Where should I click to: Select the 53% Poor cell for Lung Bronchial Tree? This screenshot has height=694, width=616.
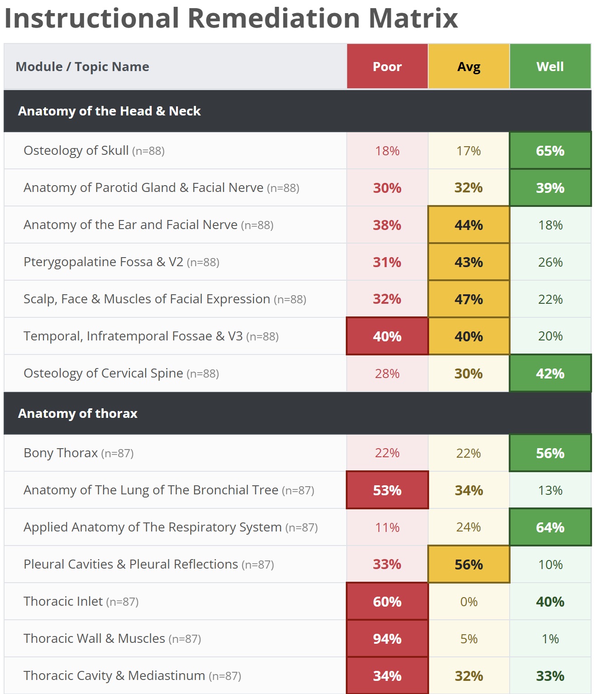click(387, 490)
